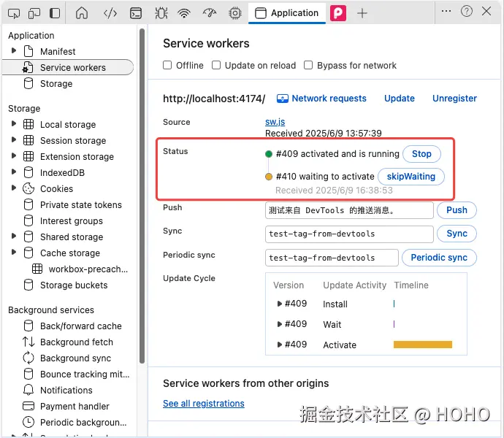Enable Update on reload checkbox

216,65
